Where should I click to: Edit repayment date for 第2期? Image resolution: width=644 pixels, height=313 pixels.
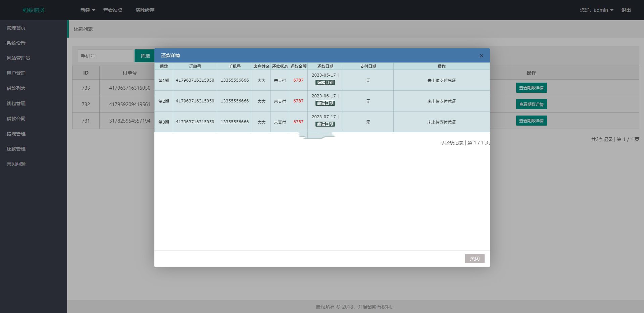[x=325, y=103]
